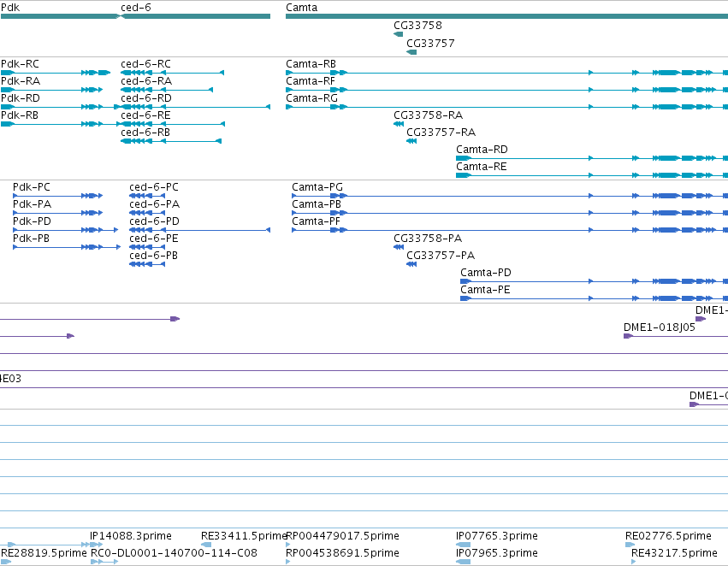Image resolution: width=728 pixels, height=566 pixels.
Task: Select EST IP14088.3prime
Action: click(131, 536)
